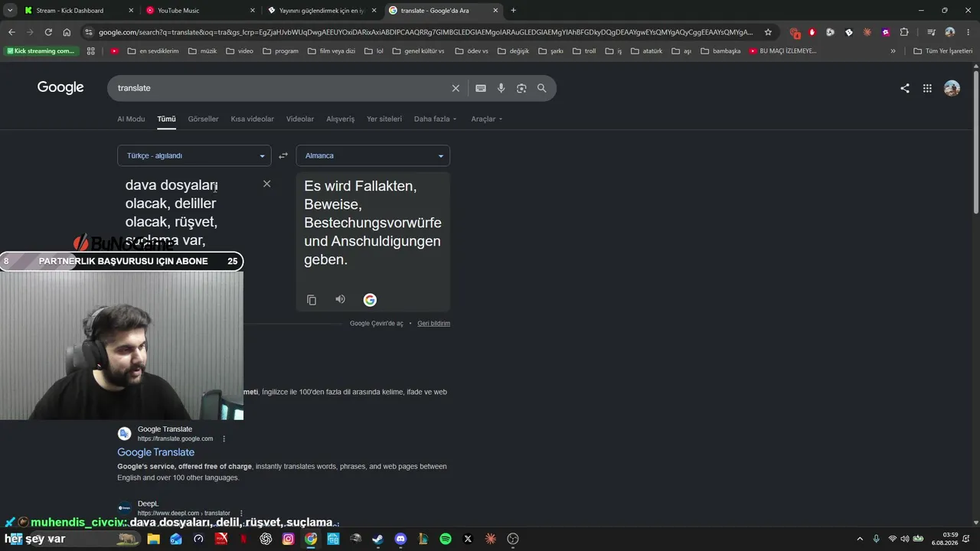Open a new browser tab
The width and height of the screenshot is (980, 551).
coord(513,10)
